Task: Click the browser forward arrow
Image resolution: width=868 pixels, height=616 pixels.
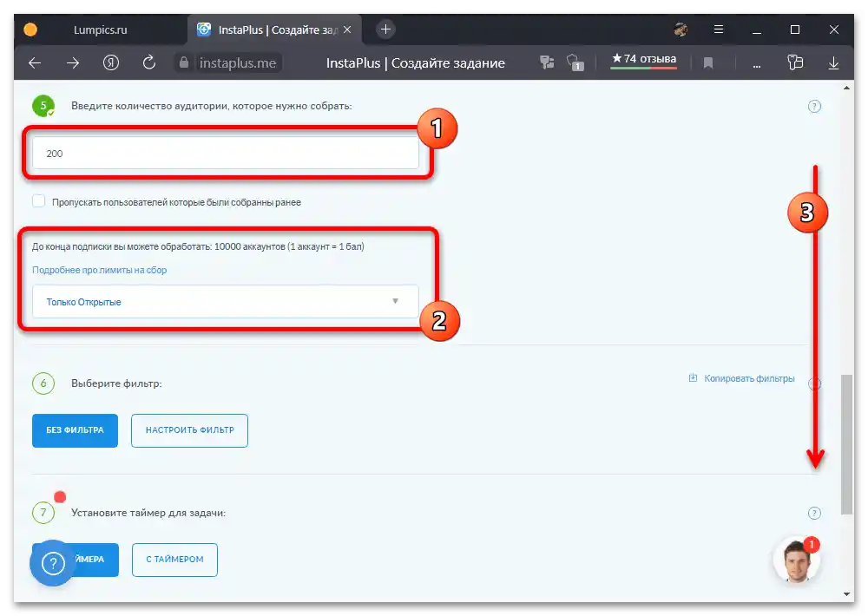Action: point(73,63)
